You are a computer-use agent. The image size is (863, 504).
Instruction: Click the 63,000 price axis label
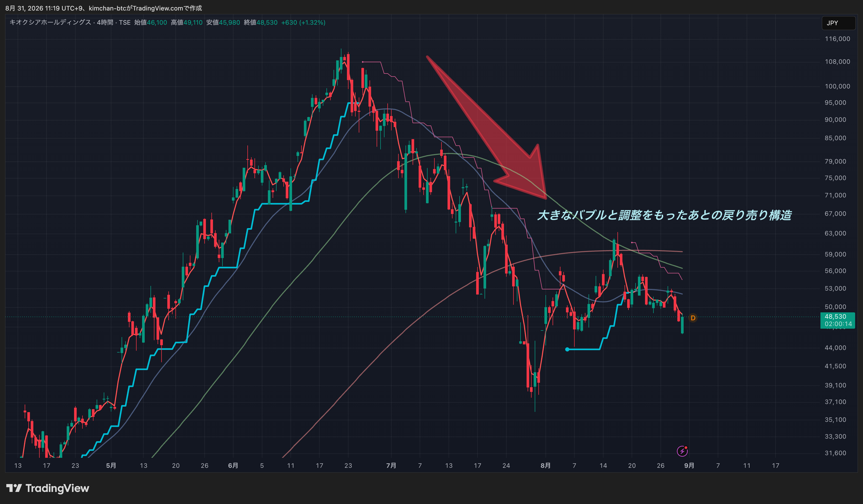[835, 234]
